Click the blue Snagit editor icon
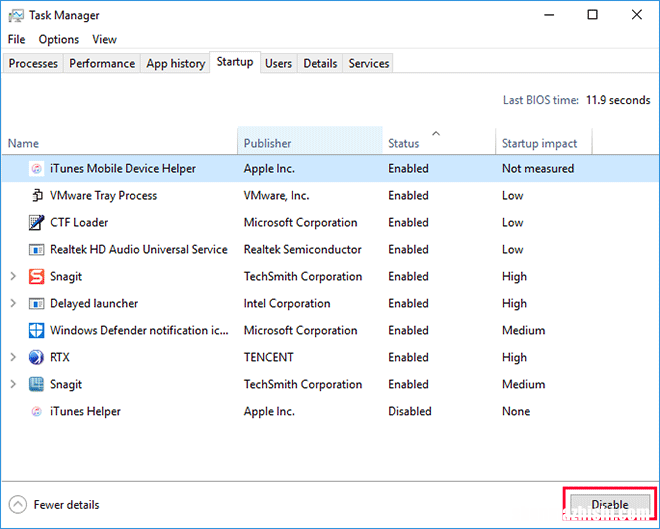 37,384
